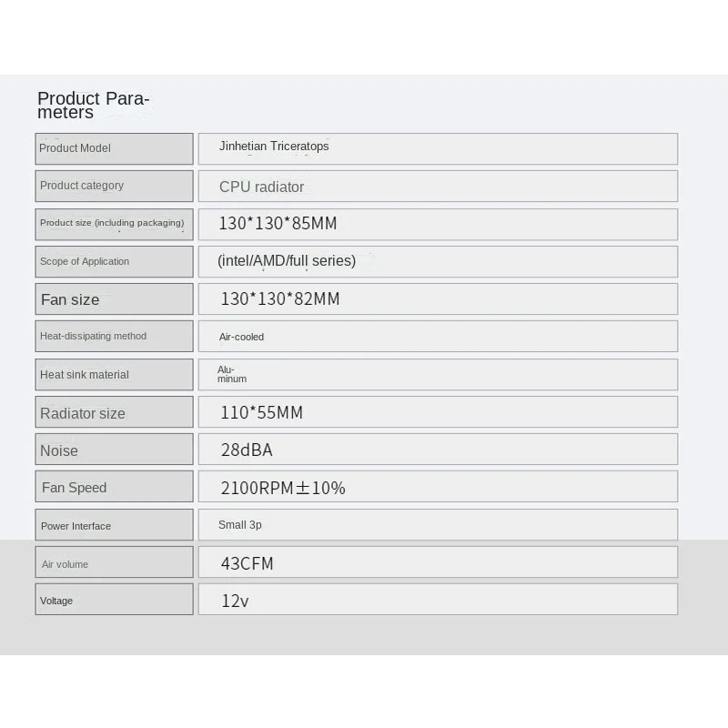Click the "12v" voltage value
The image size is (728, 728).
pos(235,601)
